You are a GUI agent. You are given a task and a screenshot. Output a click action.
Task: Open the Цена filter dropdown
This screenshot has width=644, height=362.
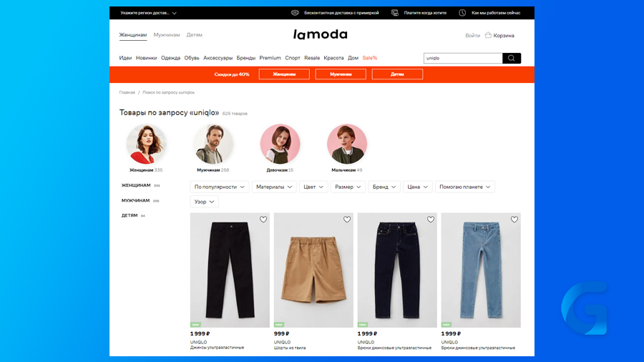coord(418,187)
